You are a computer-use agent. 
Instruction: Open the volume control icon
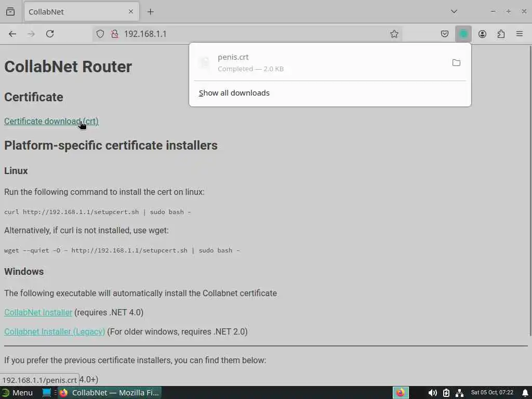[x=432, y=393]
